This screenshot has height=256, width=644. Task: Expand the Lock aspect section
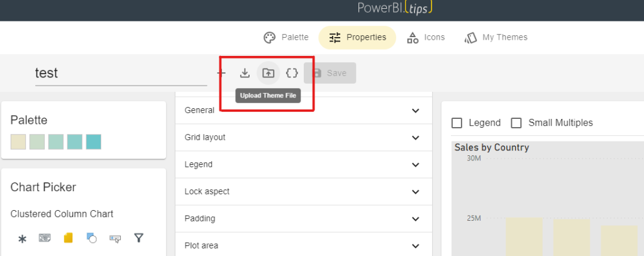click(303, 191)
